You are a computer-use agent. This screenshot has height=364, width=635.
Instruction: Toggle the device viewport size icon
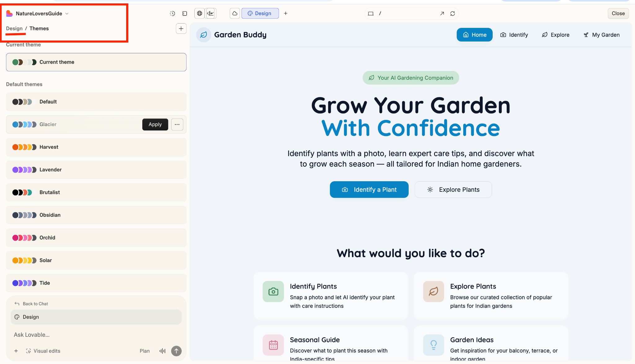coord(371,13)
